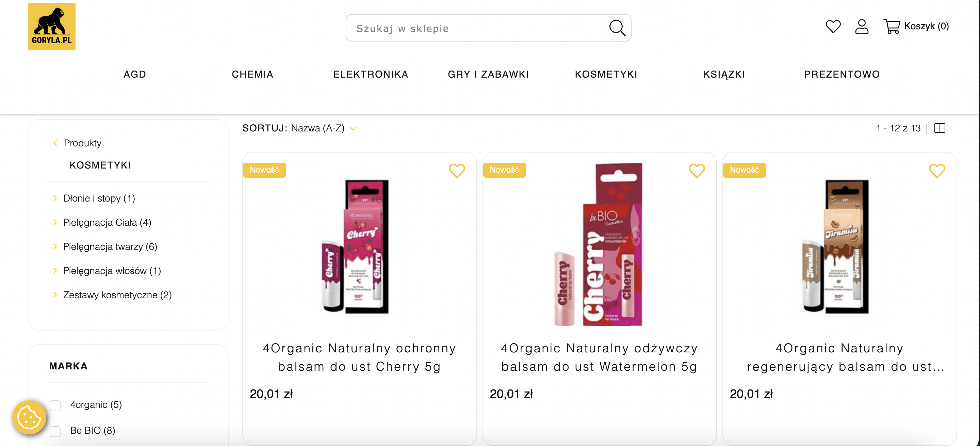Open the shopping cart icon
The height and width of the screenshot is (446, 980).
[x=892, y=26]
